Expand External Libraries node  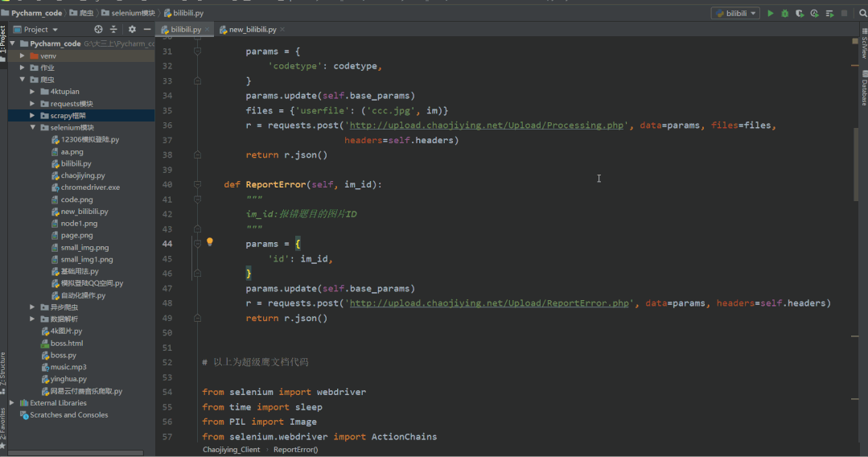12,403
